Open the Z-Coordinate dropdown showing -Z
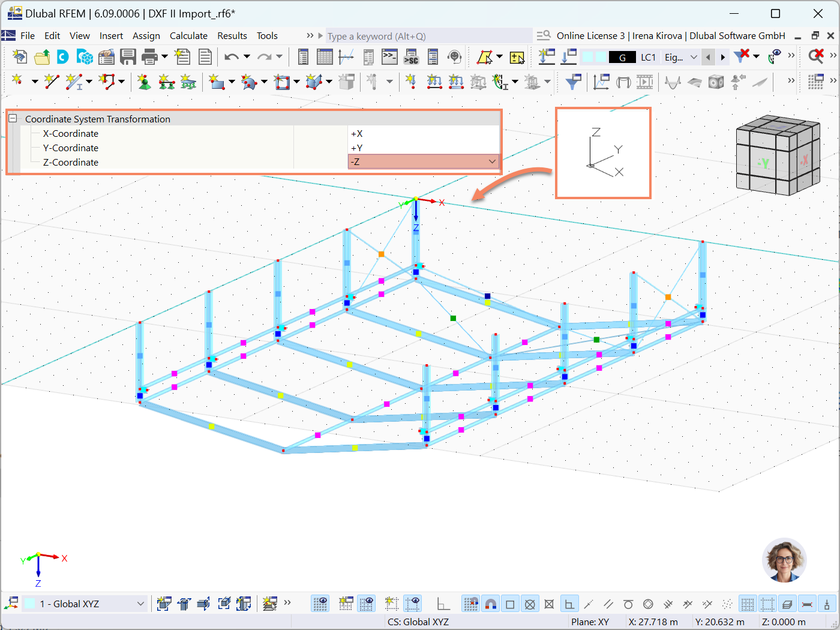This screenshot has width=840, height=630. pyautogui.click(x=492, y=161)
